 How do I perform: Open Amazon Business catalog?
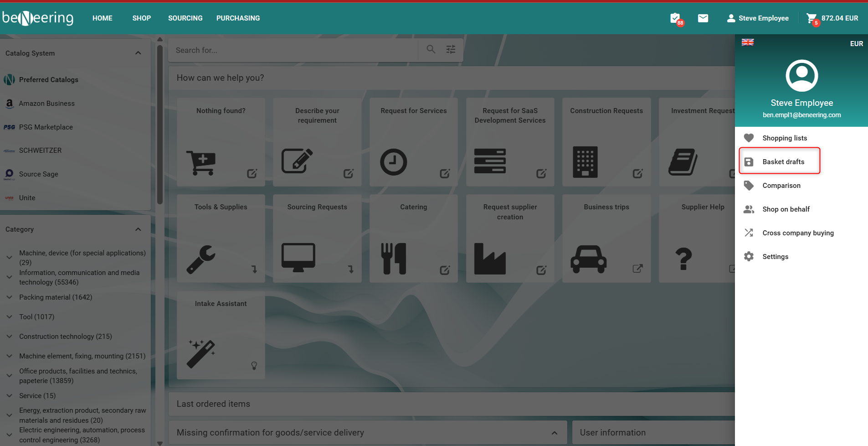46,104
